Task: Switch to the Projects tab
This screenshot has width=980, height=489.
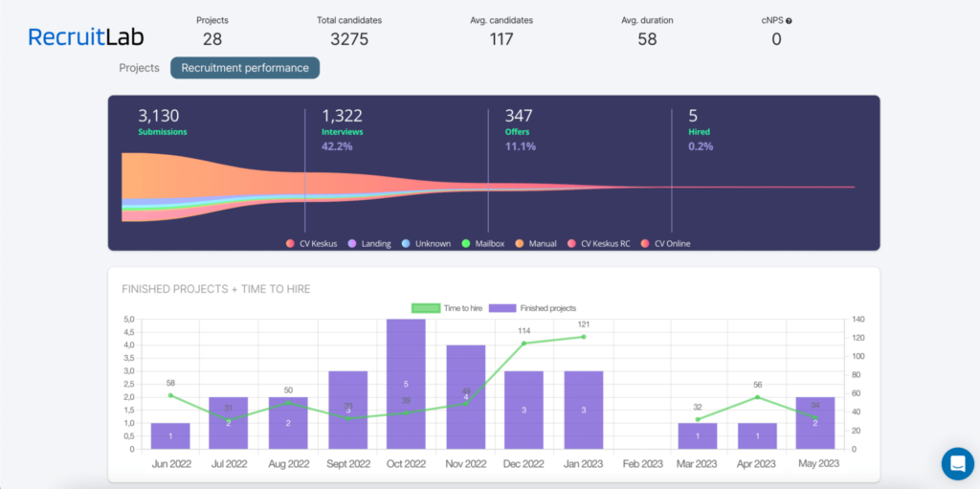Action: click(140, 68)
